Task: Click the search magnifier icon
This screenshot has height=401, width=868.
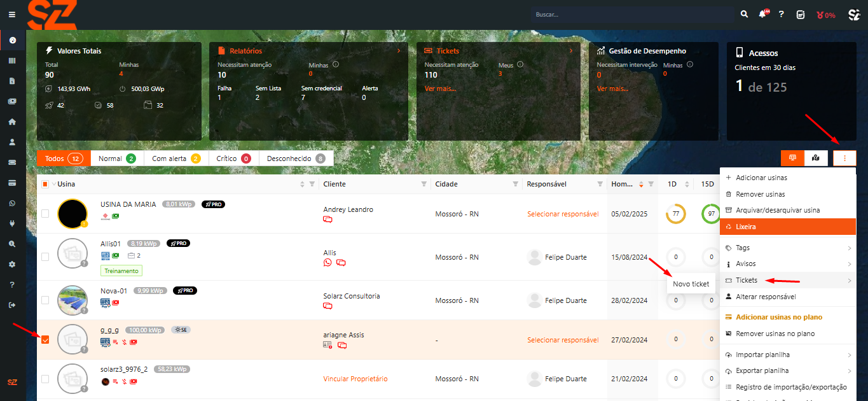Action: click(744, 14)
